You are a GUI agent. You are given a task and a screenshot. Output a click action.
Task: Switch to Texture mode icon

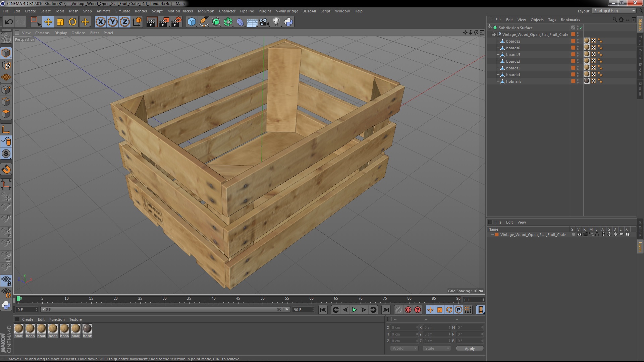coord(6,65)
